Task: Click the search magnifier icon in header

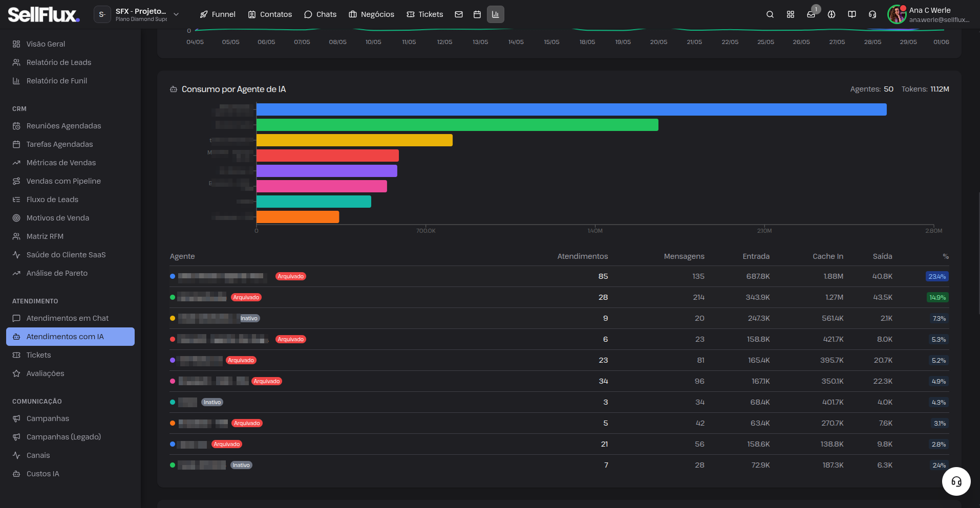Action: 770,14
